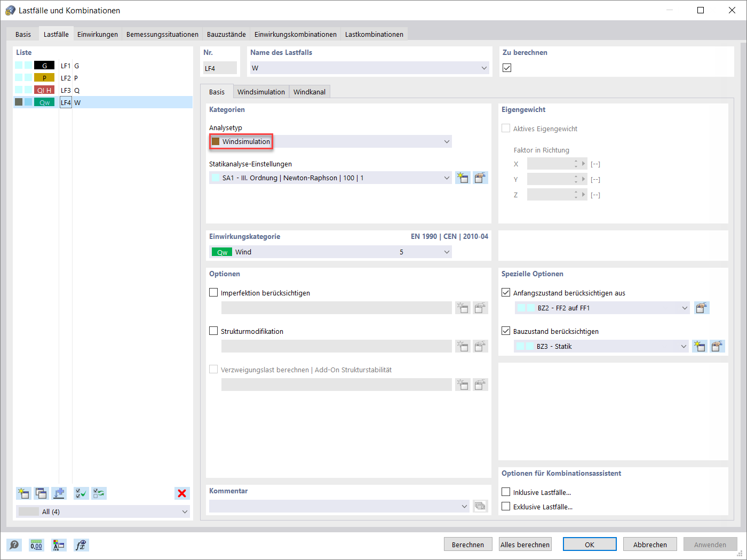Open the help icon in bottom bar

click(x=14, y=545)
